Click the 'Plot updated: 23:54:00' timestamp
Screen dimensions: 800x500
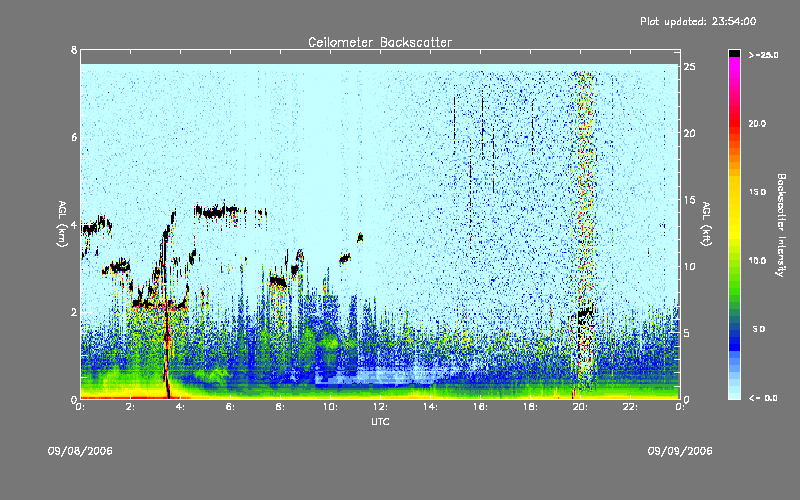click(x=698, y=21)
